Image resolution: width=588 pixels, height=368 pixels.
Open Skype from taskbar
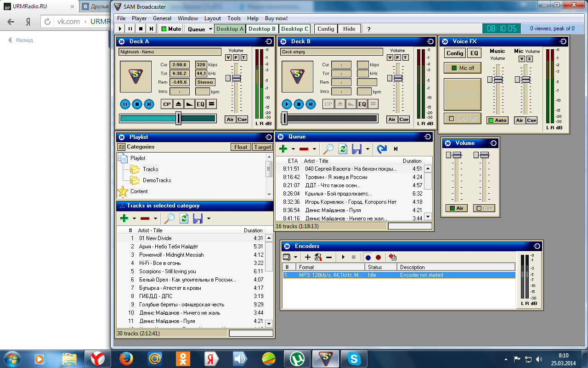(354, 358)
